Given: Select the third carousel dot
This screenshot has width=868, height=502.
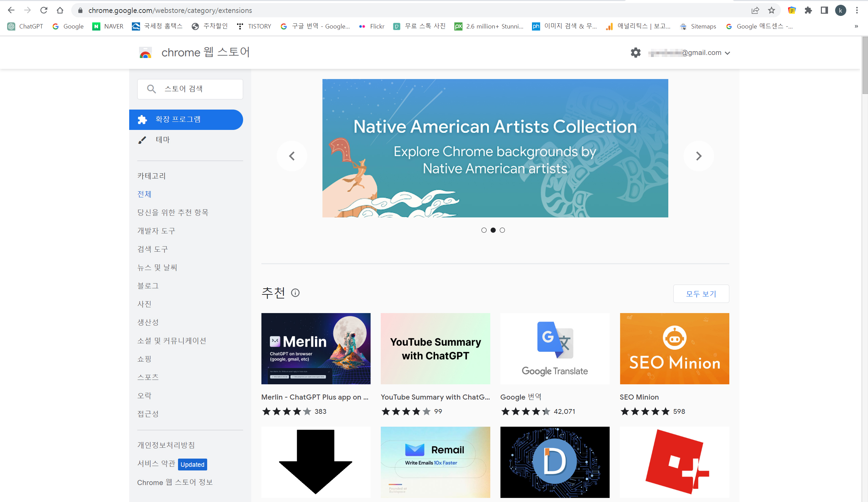Looking at the screenshot, I should [x=502, y=230].
